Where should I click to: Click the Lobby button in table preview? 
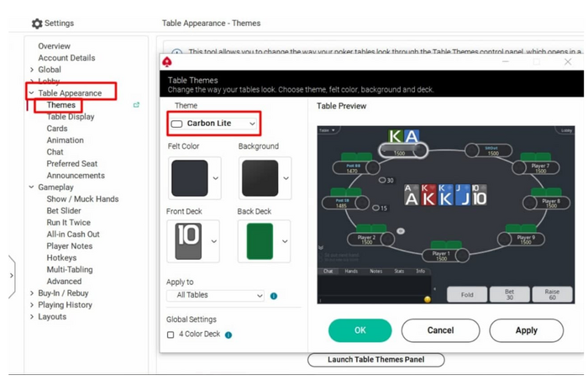565,130
